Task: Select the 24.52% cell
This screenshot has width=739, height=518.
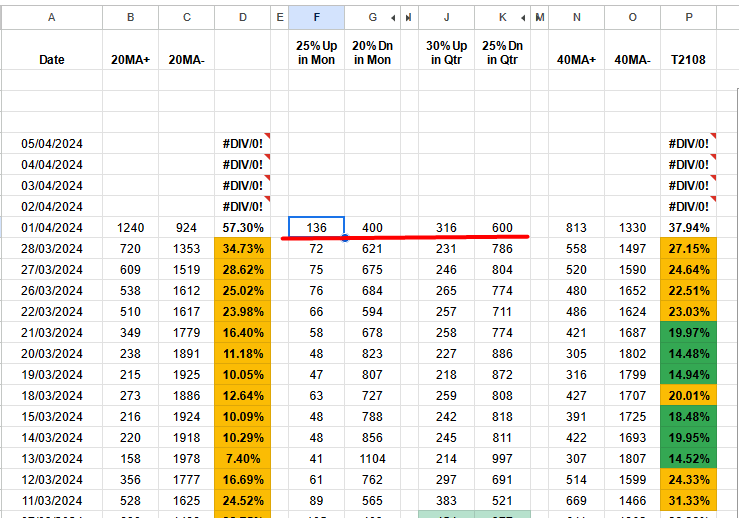Action: click(243, 501)
